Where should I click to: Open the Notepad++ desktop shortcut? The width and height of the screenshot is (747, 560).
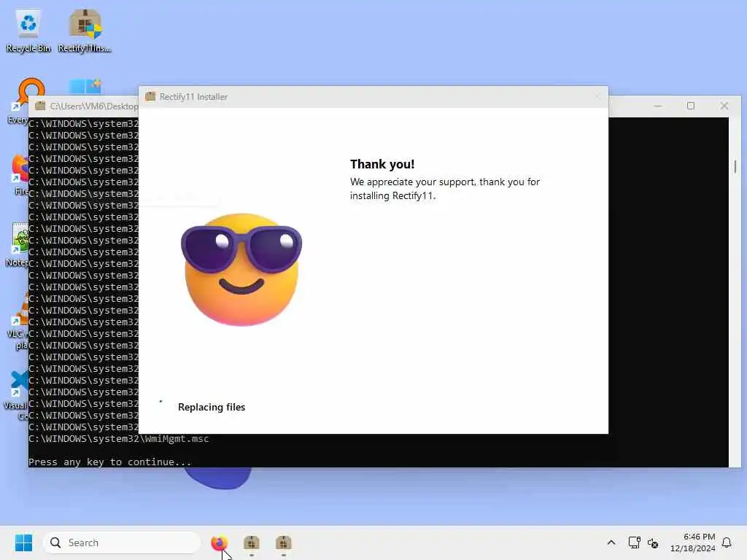18,245
